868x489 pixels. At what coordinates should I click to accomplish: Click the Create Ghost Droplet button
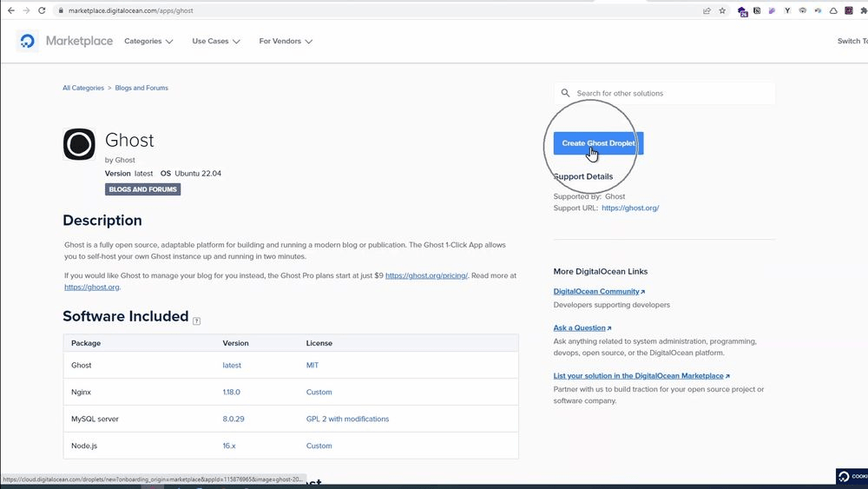pyautogui.click(x=598, y=143)
